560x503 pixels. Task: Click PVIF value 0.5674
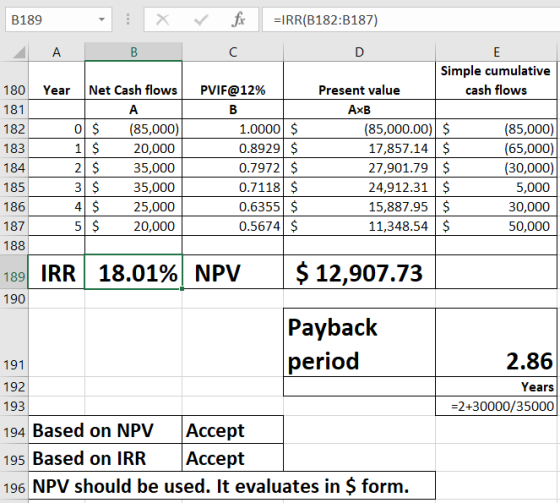pos(232,226)
